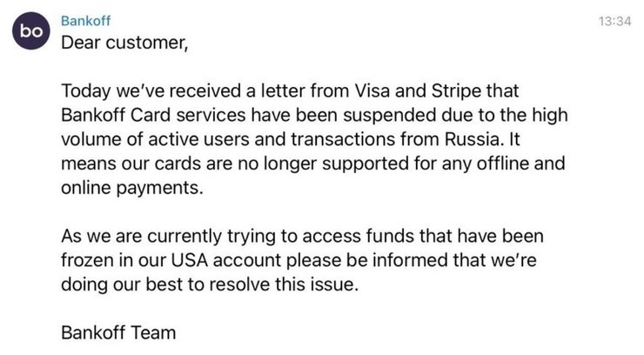Click the Bankoff "bo" avatar icon
The image size is (644, 355).
30,30
